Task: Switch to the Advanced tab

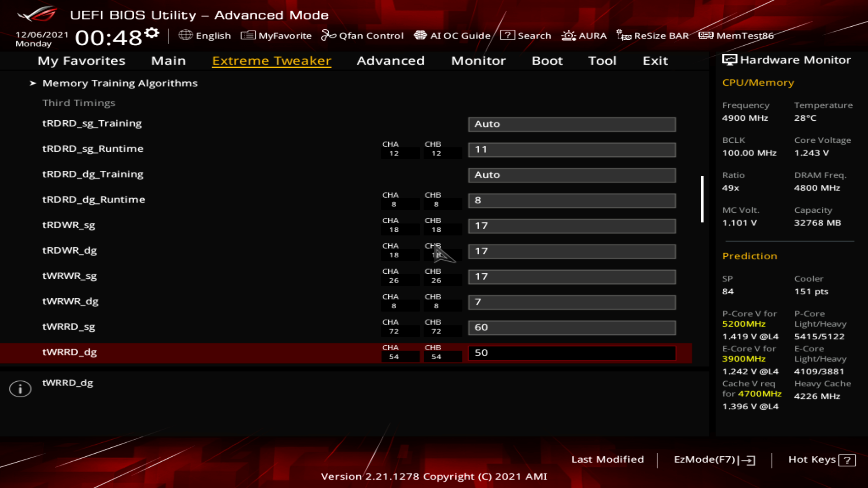Action: click(390, 61)
